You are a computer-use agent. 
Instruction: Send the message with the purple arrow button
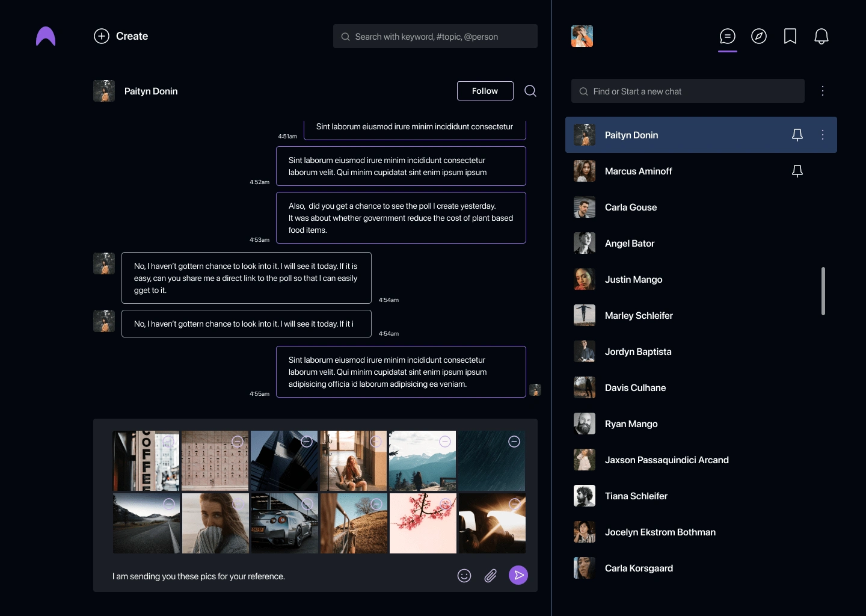click(518, 575)
